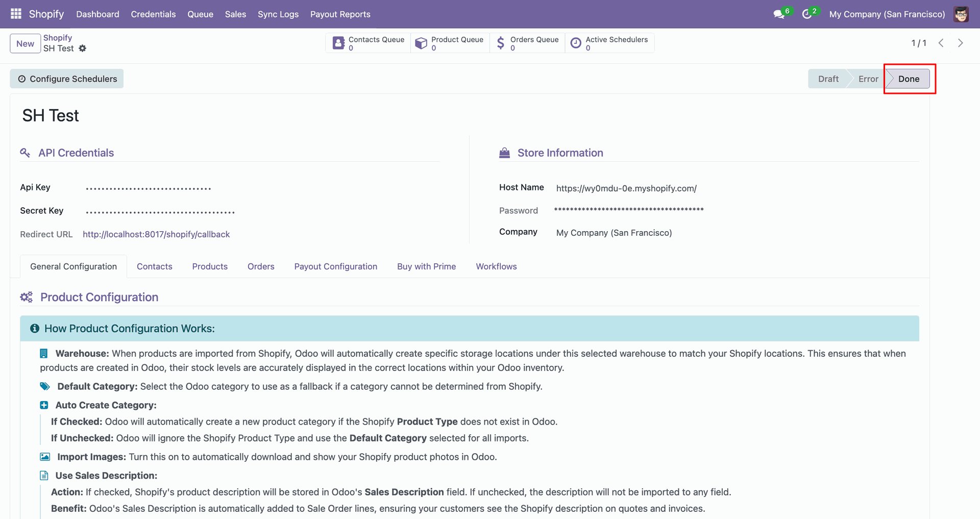Click the Company field value

tap(614, 233)
